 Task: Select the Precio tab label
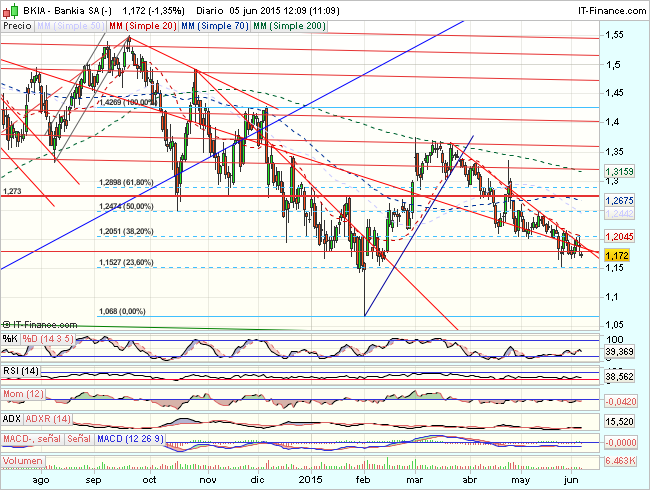pyautogui.click(x=17, y=23)
